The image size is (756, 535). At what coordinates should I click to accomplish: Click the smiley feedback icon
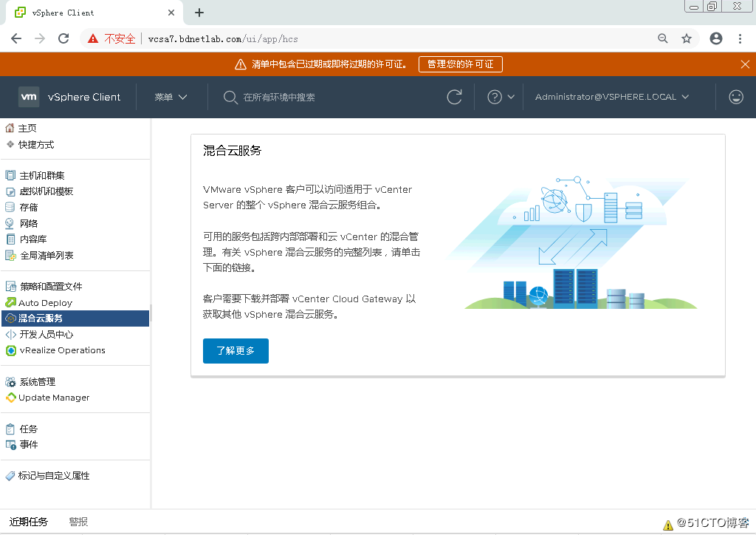click(736, 97)
